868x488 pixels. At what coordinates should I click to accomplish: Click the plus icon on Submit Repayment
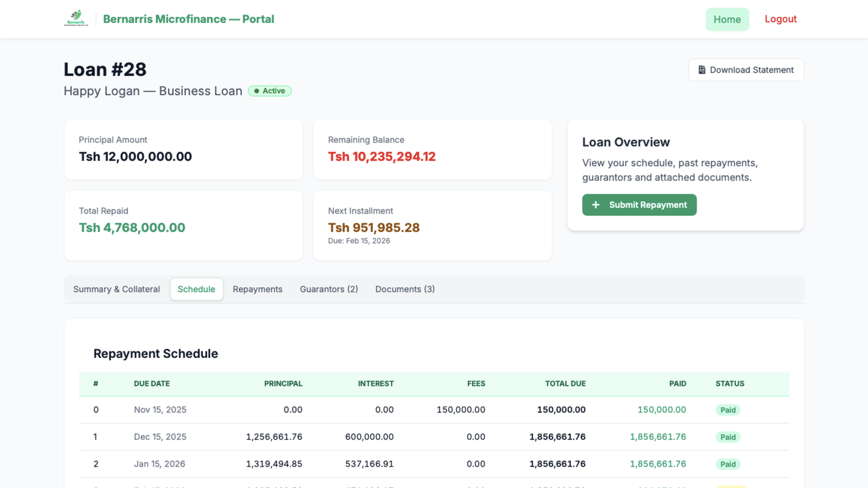pos(596,205)
